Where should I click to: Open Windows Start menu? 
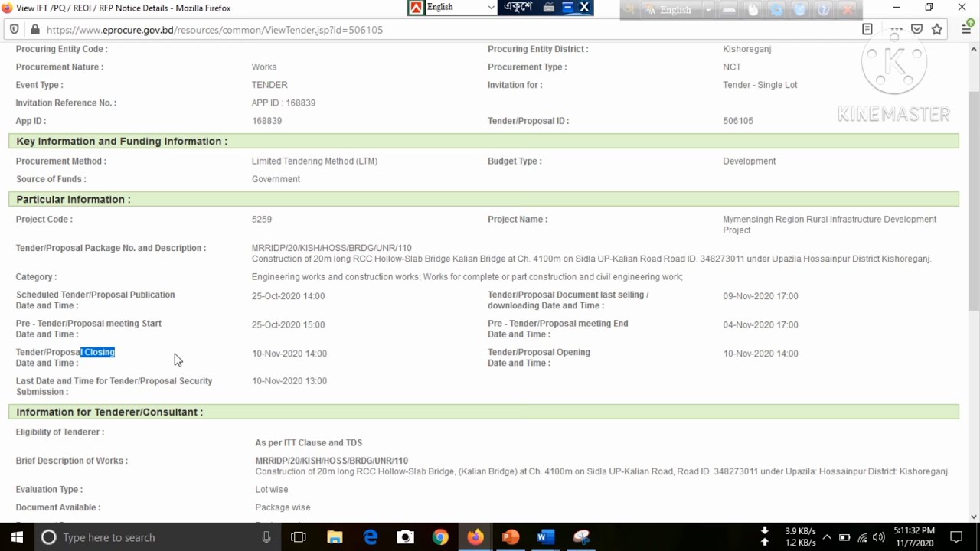17,537
